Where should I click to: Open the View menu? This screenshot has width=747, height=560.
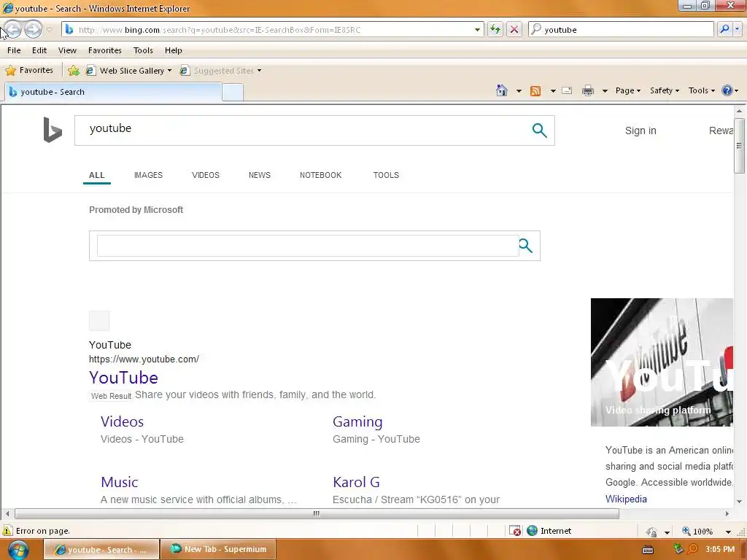click(67, 50)
